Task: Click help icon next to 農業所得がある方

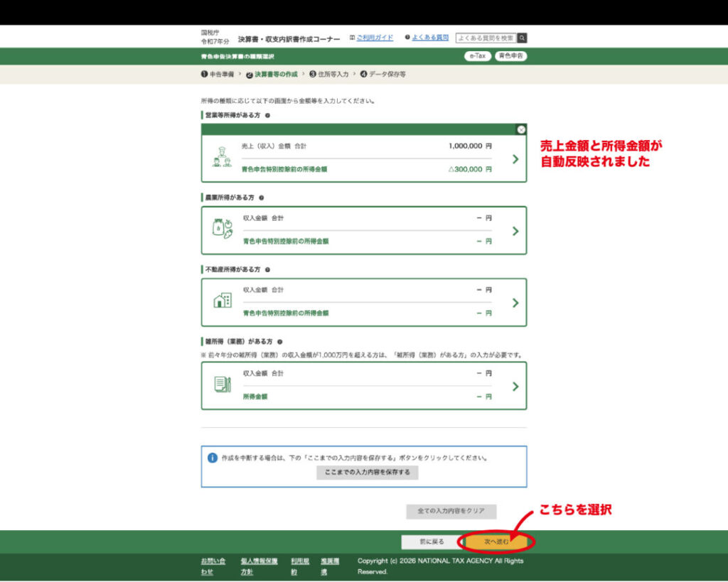Action: tap(262, 198)
